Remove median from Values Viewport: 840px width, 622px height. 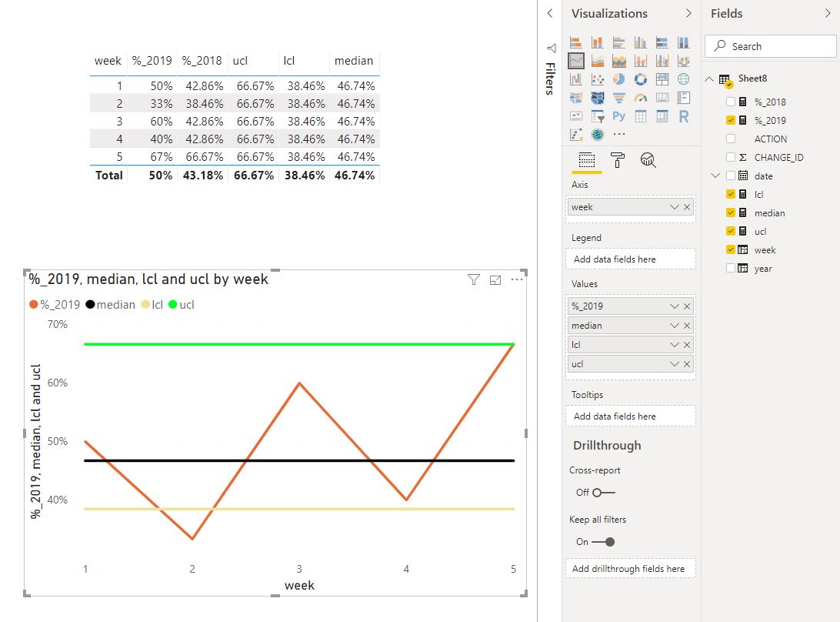pyautogui.click(x=687, y=326)
